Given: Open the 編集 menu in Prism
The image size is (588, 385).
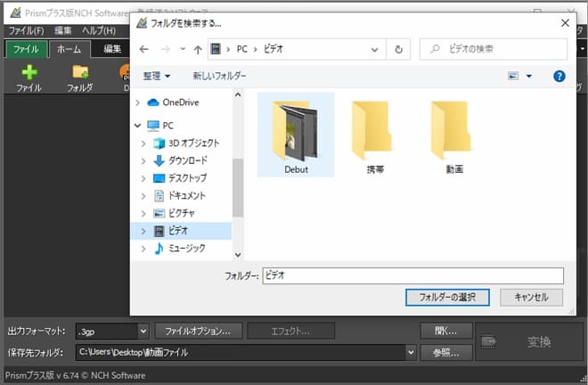Looking at the screenshot, I should [x=62, y=31].
